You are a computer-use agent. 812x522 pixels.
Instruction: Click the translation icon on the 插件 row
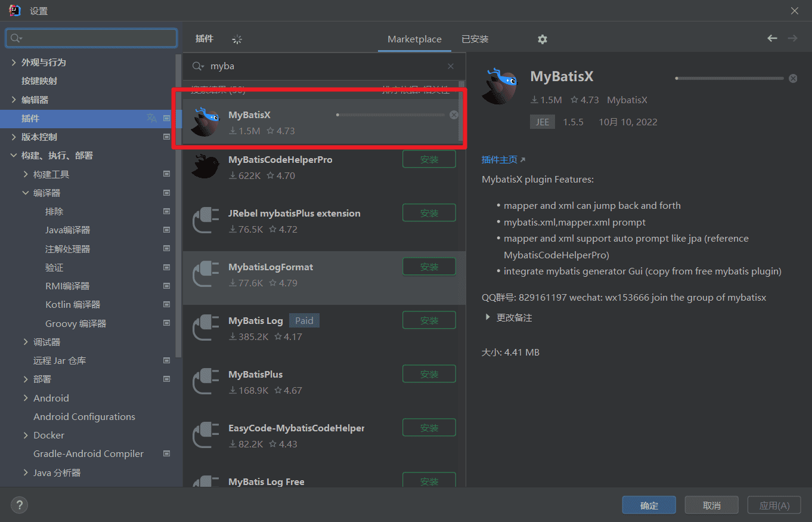point(152,118)
